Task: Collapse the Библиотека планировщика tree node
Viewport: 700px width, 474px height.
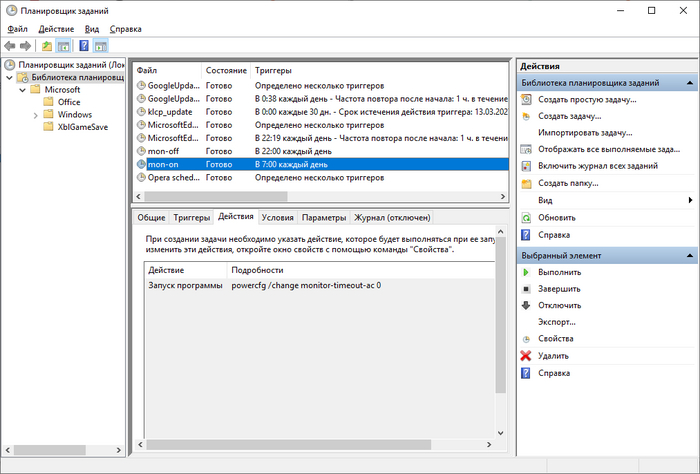Action: pyautogui.click(x=9, y=78)
